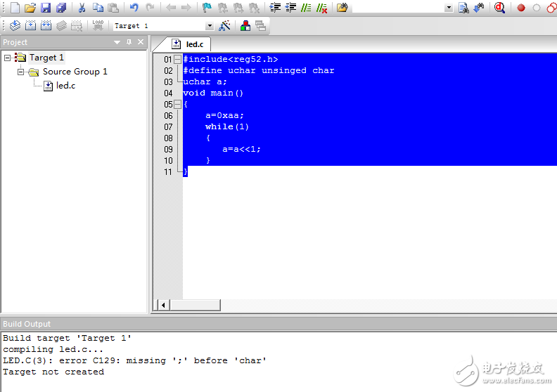The height and width of the screenshot is (392, 557).
Task: Paste from clipboard
Action: [113, 8]
